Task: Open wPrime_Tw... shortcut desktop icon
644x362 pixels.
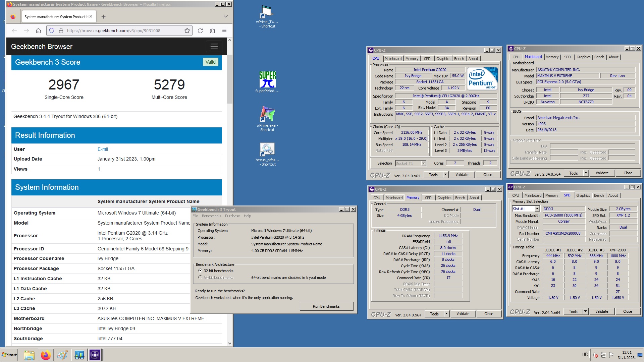Action: (267, 17)
